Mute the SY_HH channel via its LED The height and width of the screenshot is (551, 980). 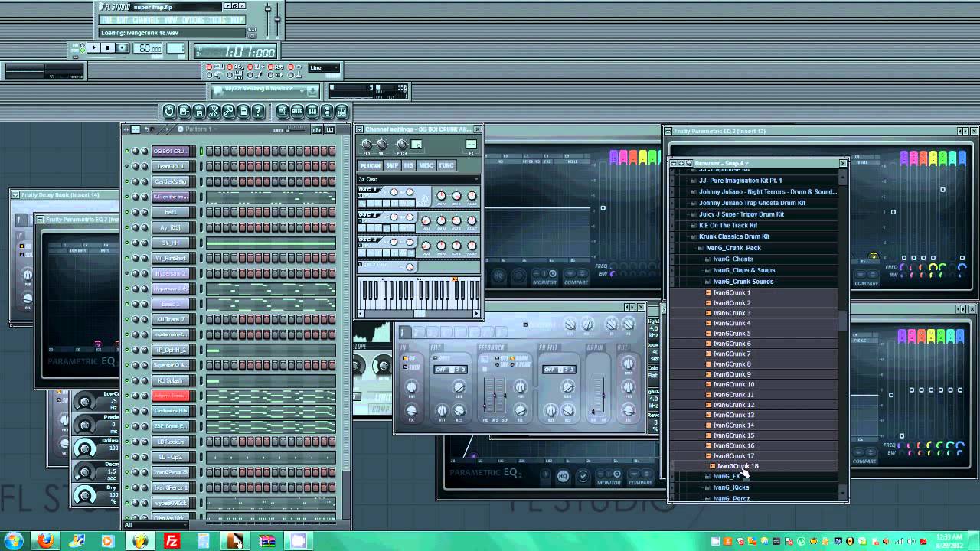(127, 243)
